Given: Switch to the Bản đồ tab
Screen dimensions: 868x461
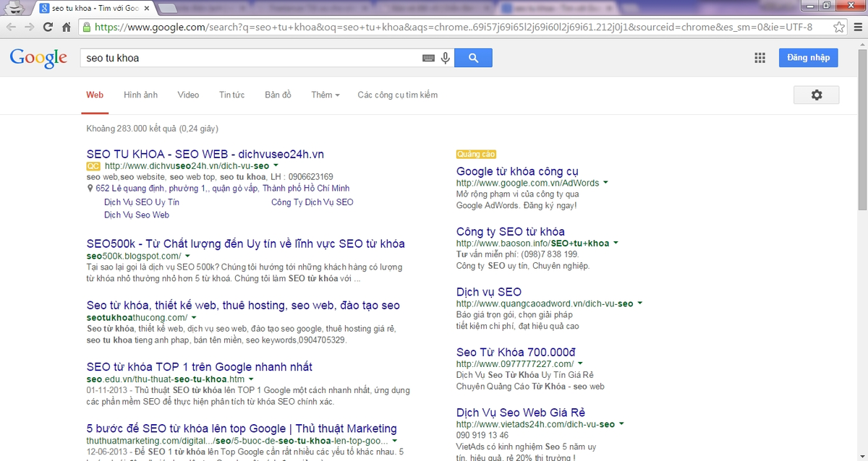Looking at the screenshot, I should pos(278,95).
